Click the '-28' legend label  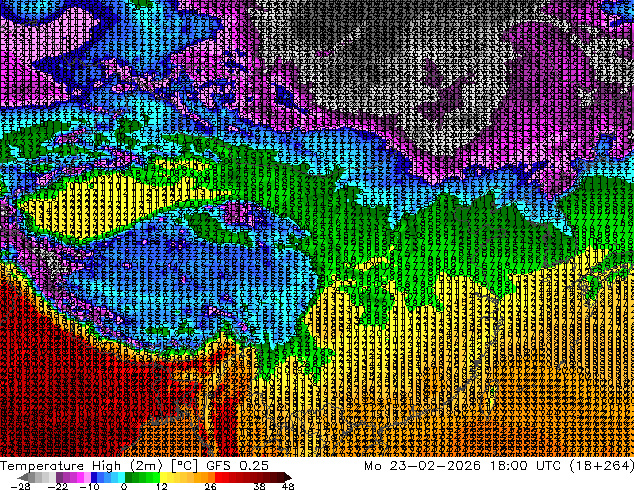(20, 486)
